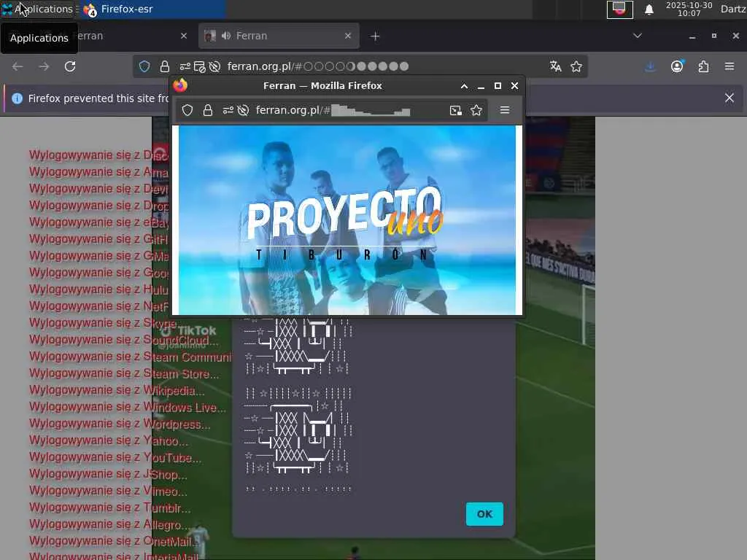Click "Wylogowywanie się z YouTube..." text
Viewport: 747px width, 560px height.
point(115,457)
